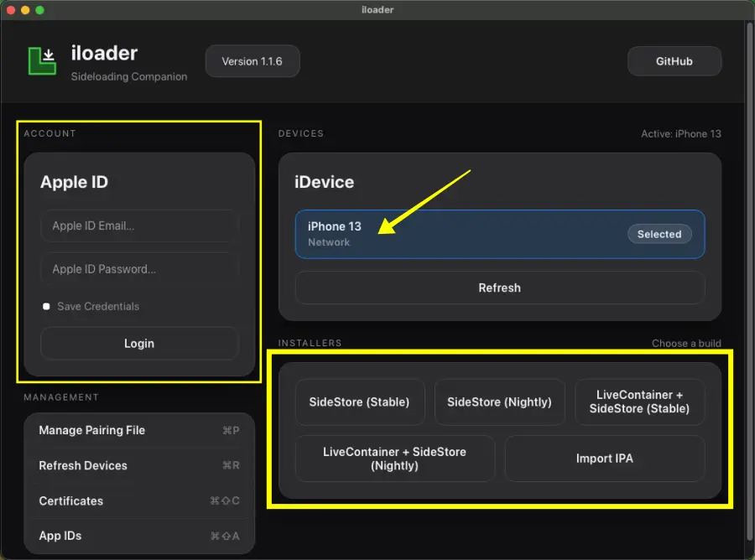Click the 'Sideloading Companion' subtitle
Viewport: 755px width, 560px height.
[x=129, y=76]
